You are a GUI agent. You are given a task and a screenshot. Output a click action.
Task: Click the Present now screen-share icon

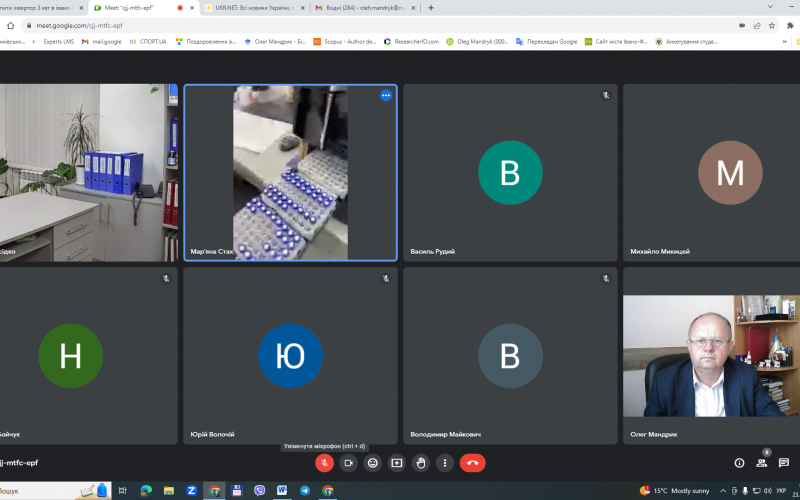click(397, 463)
